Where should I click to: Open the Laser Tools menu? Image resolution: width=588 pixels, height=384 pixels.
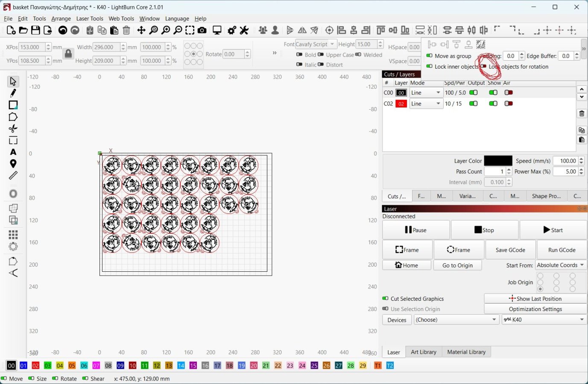90,18
